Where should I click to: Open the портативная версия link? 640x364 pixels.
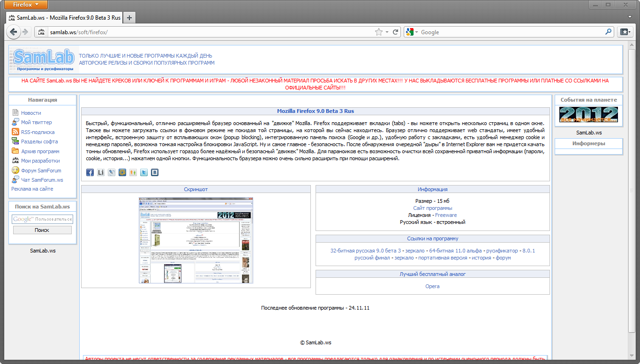(x=443, y=258)
